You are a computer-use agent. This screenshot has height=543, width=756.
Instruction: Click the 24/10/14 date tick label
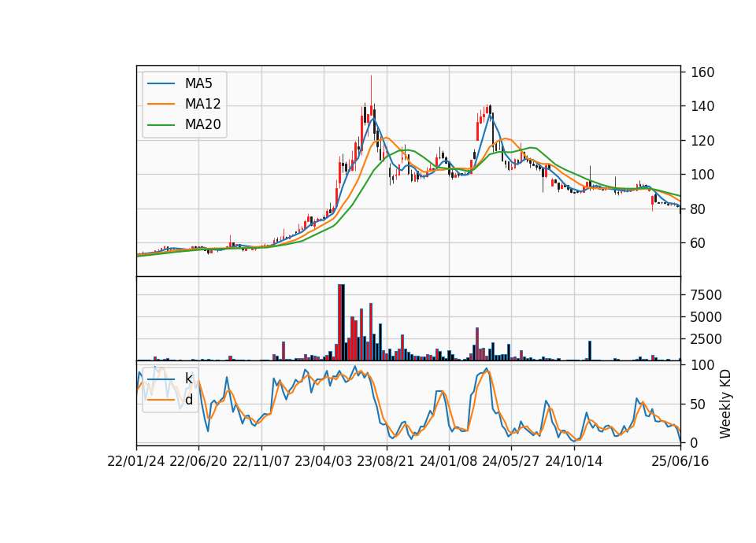(x=574, y=461)
